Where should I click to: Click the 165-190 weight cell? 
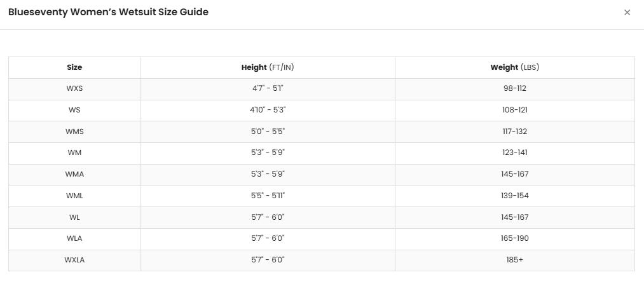(514, 238)
